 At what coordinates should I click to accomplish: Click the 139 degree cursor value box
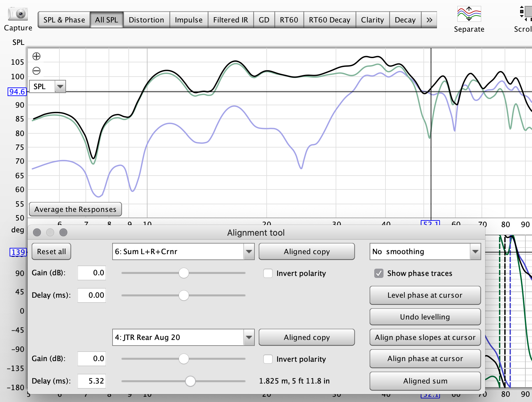pos(18,252)
